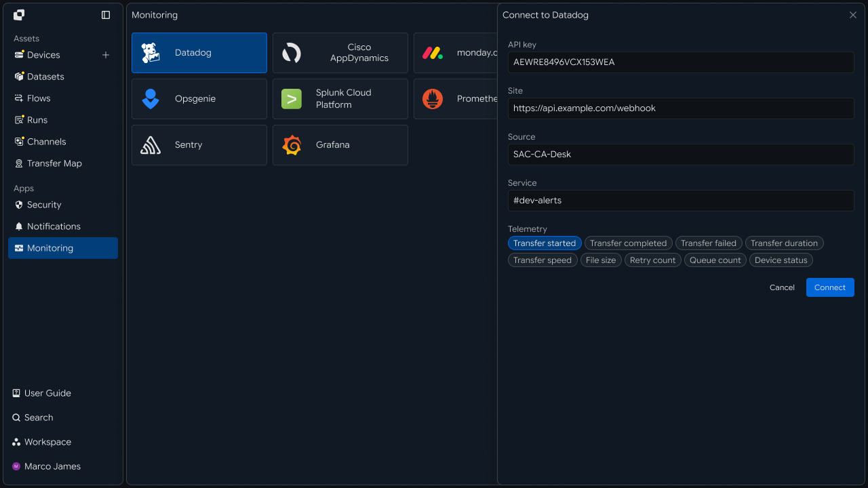Select the Opsgenie card label
The height and width of the screenshot is (488, 868).
[x=195, y=99]
